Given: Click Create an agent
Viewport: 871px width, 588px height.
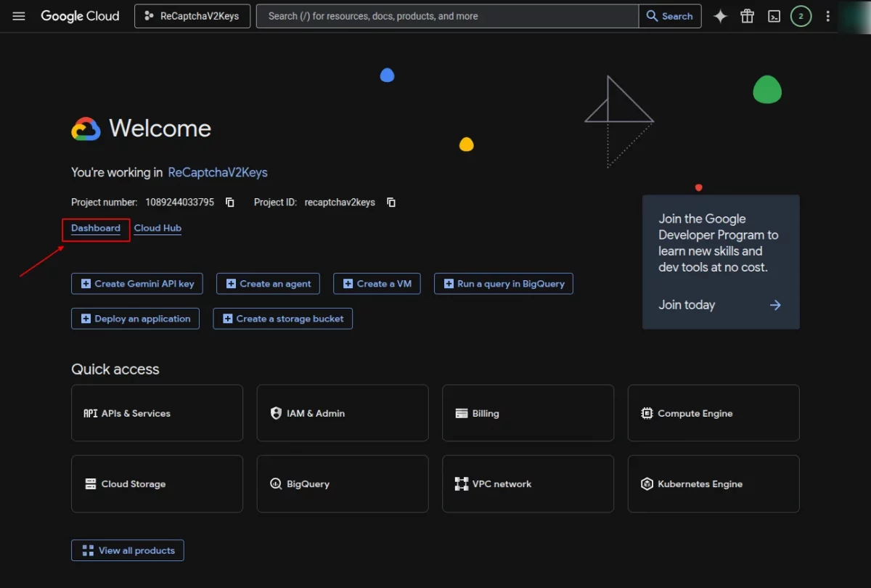Looking at the screenshot, I should (268, 284).
